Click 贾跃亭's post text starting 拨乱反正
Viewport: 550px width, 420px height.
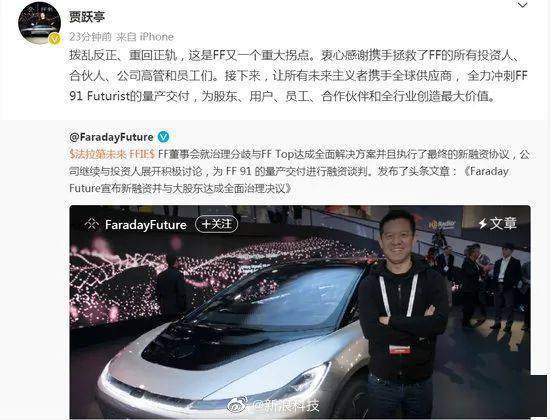pos(298,76)
